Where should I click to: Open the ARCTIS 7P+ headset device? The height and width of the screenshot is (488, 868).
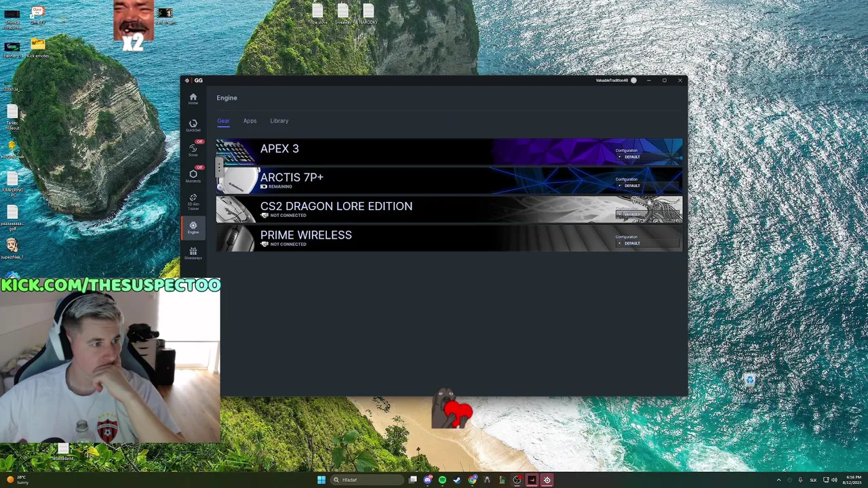[449, 180]
